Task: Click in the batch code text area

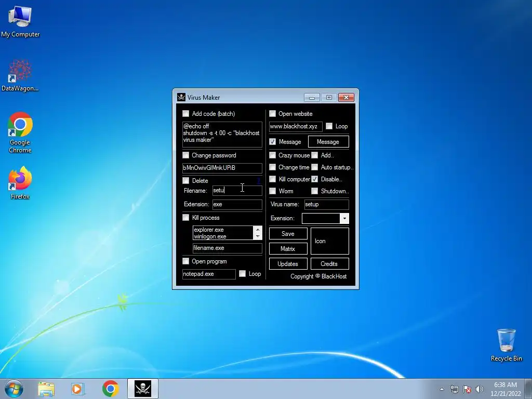Action: (x=222, y=135)
